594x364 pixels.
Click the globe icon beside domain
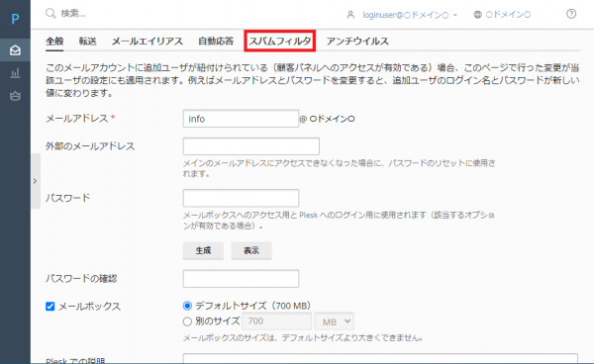[x=477, y=15]
